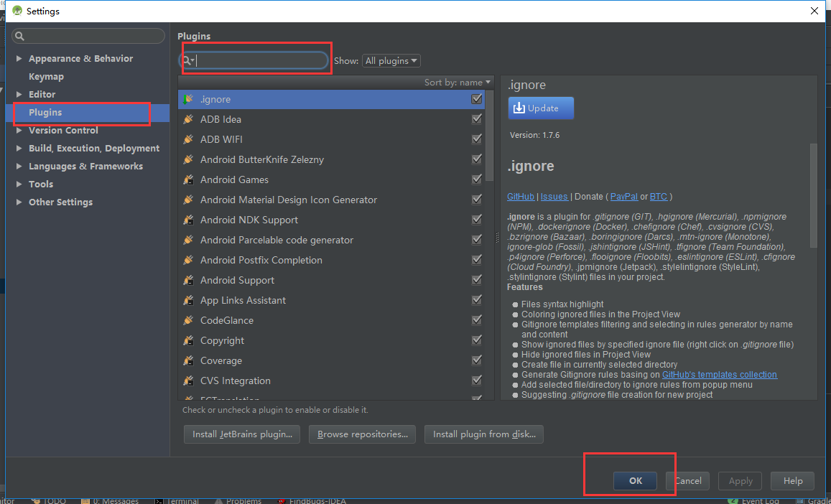Viewport: 831px width, 504px height.
Task: Expand Build, Execution, Deployment node
Action: point(19,149)
